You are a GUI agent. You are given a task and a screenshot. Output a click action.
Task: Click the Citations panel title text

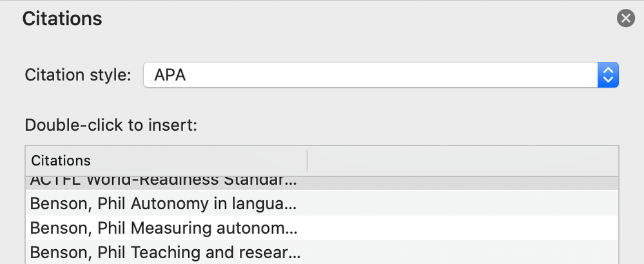[x=62, y=19]
